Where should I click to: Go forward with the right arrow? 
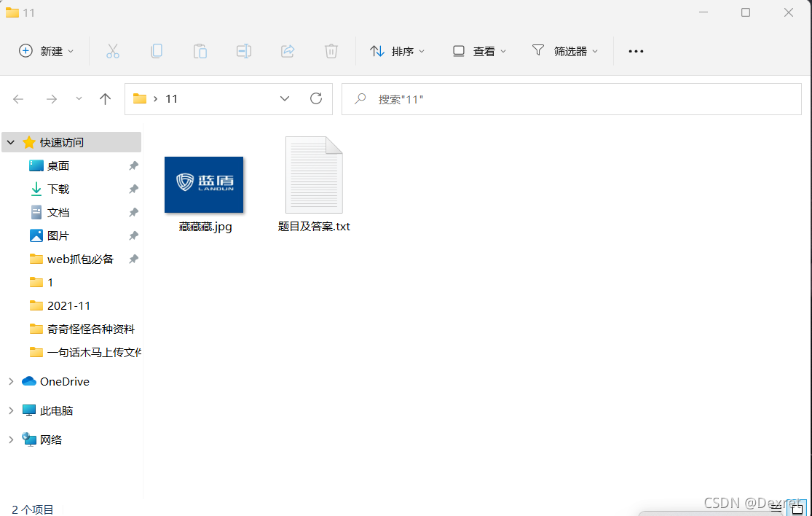(x=52, y=99)
